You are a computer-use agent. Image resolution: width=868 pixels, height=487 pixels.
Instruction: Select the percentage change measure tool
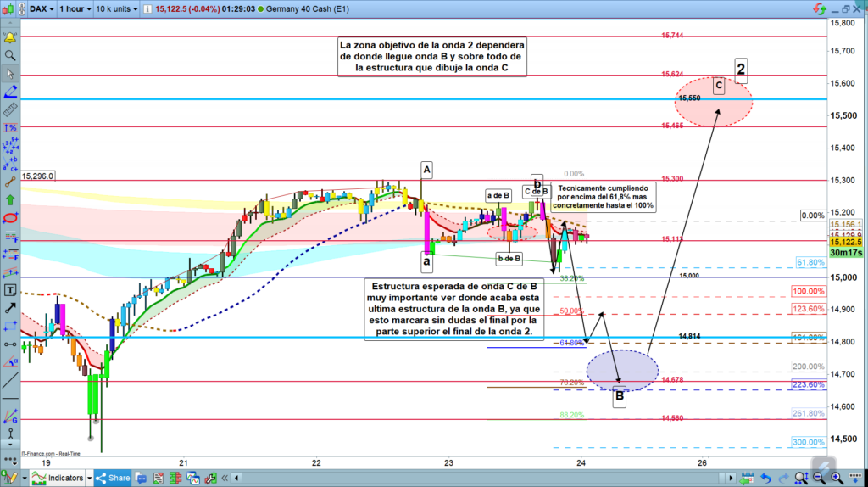pos(10,127)
